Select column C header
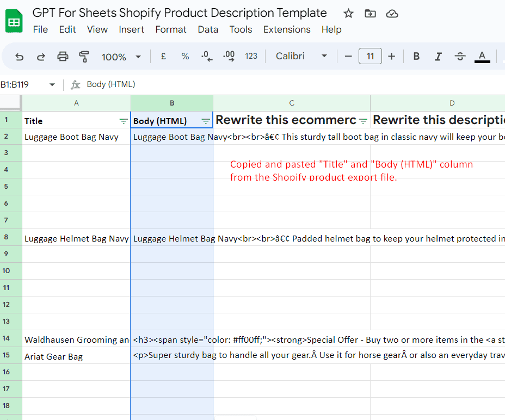Image resolution: width=505 pixels, height=420 pixels. [292, 103]
